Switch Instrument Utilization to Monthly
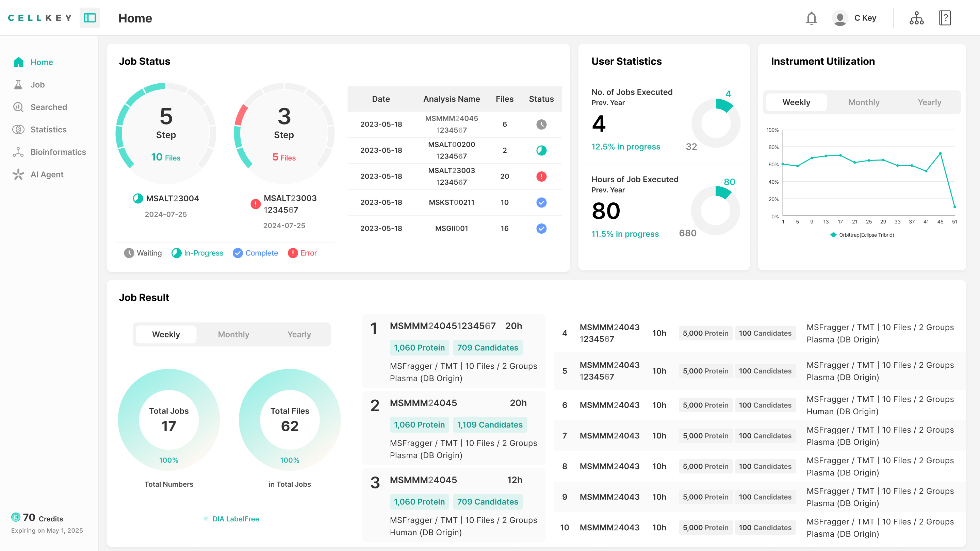 [864, 102]
